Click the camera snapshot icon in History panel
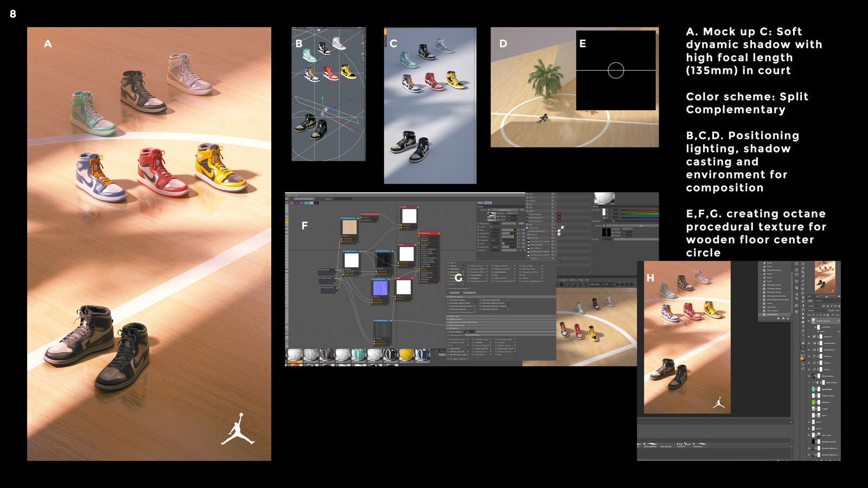This screenshot has height=488, width=868. coord(783,318)
